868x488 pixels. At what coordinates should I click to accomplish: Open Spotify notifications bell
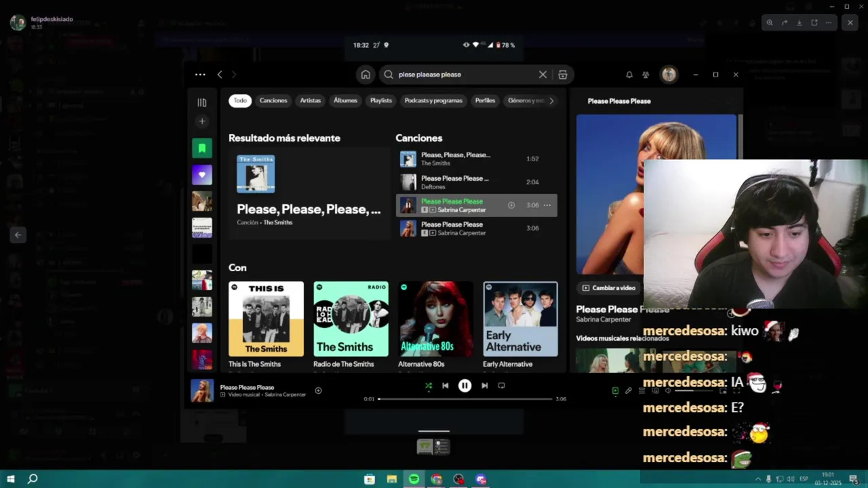tap(629, 75)
